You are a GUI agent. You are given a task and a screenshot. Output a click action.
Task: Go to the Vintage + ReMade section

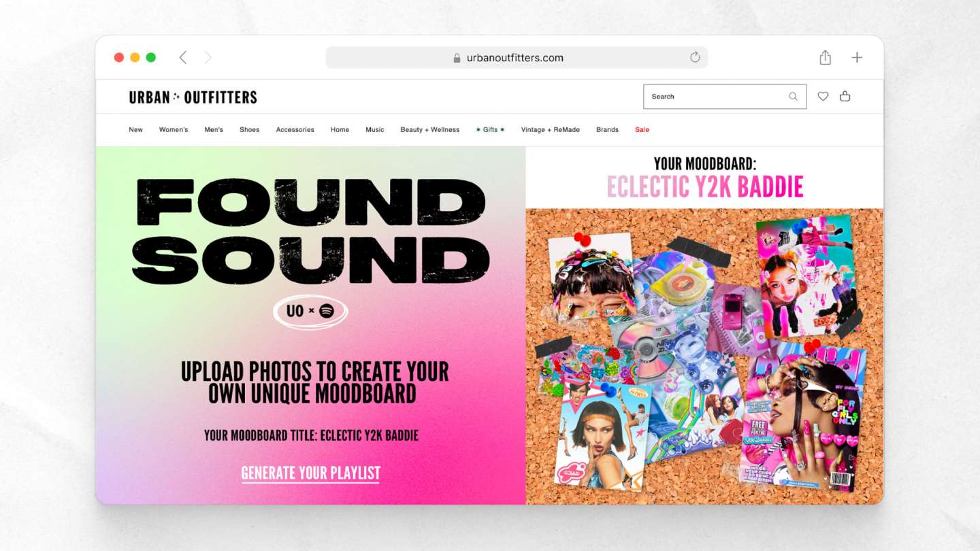tap(550, 130)
